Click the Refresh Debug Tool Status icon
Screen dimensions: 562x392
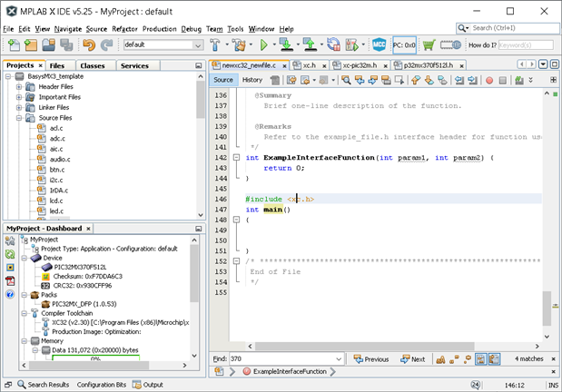click(10, 254)
